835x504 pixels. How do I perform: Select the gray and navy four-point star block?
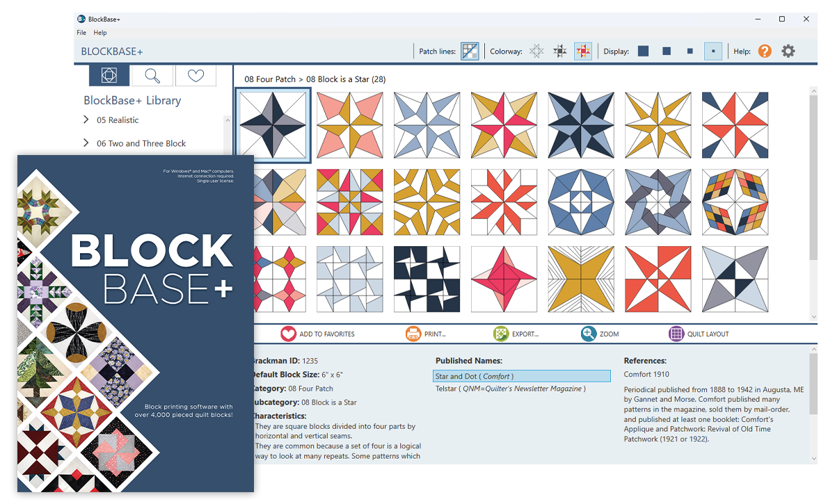(x=735, y=279)
